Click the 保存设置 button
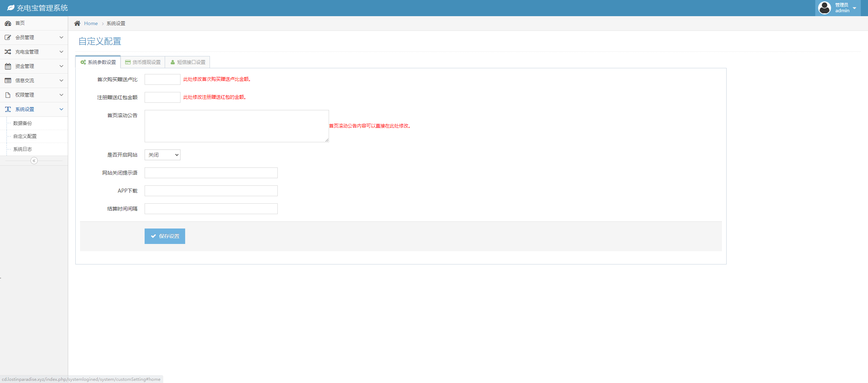 [165, 236]
